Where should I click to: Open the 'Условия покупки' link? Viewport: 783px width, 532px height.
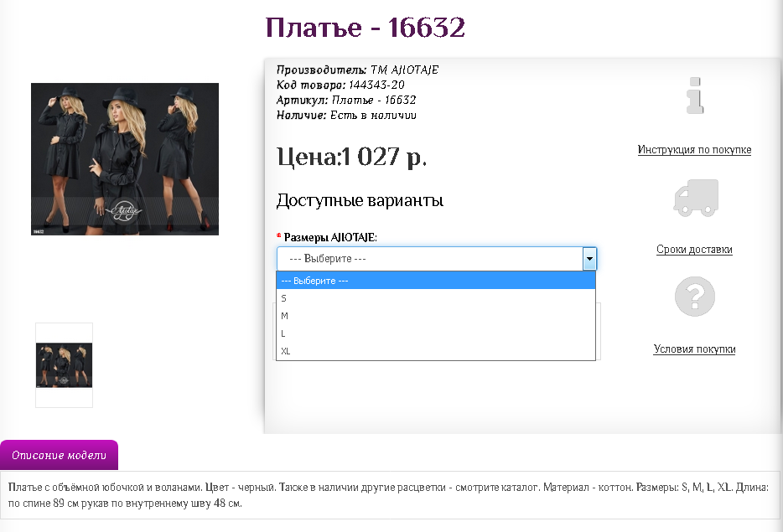tap(694, 349)
